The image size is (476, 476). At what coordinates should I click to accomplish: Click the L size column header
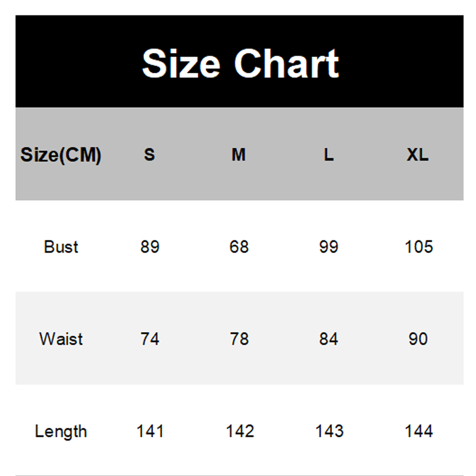tap(328, 155)
